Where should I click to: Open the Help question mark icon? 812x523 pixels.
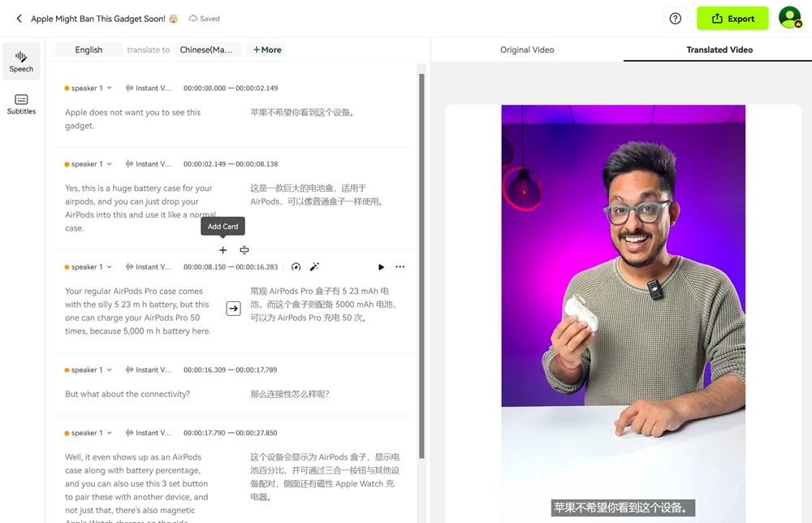[675, 18]
